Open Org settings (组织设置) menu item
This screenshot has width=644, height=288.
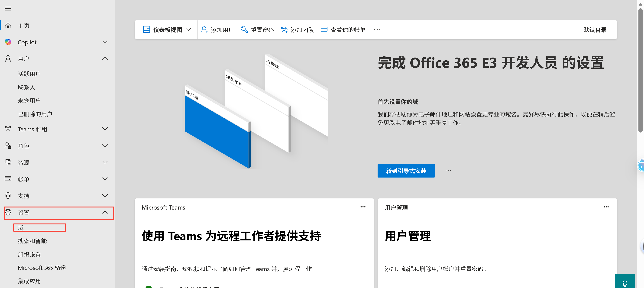coord(29,254)
